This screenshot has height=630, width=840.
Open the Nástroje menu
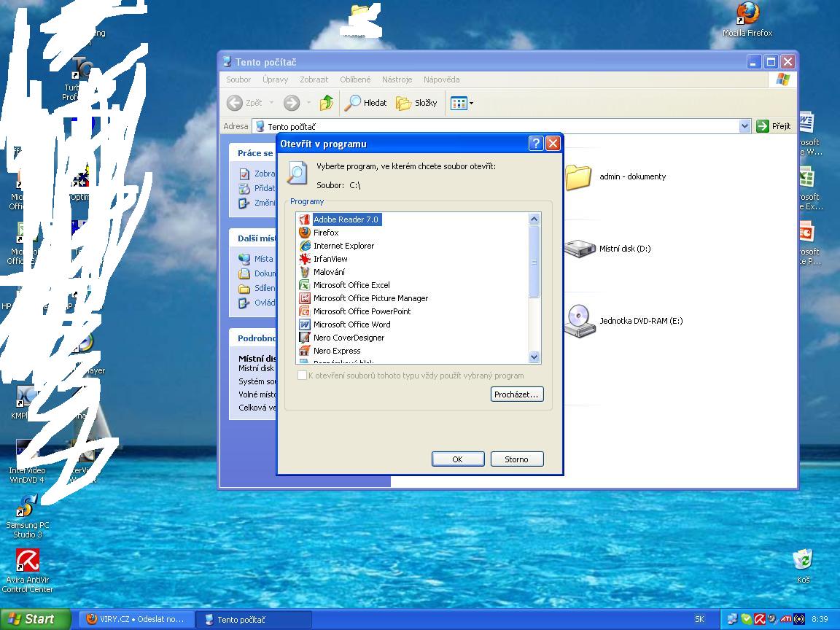click(397, 79)
